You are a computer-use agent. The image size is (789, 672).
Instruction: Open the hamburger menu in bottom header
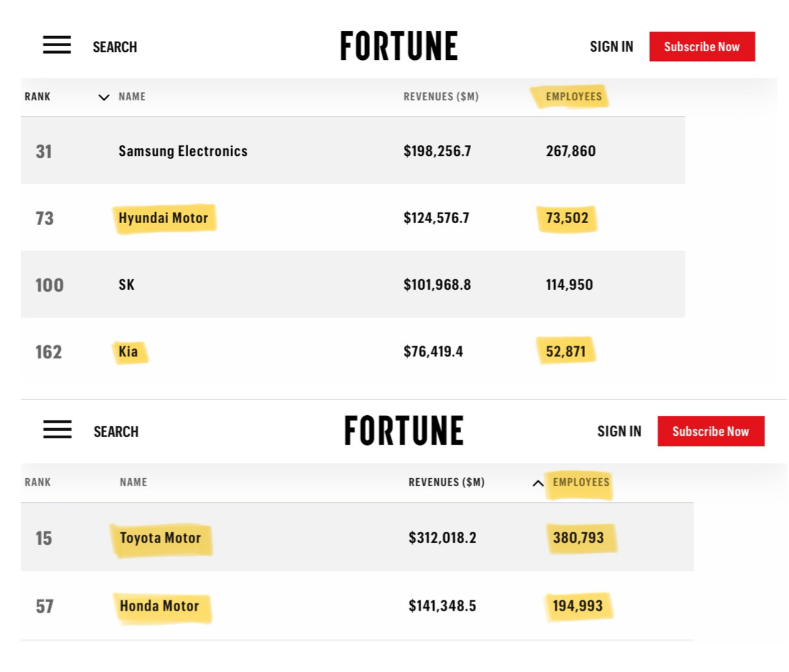[57, 430]
